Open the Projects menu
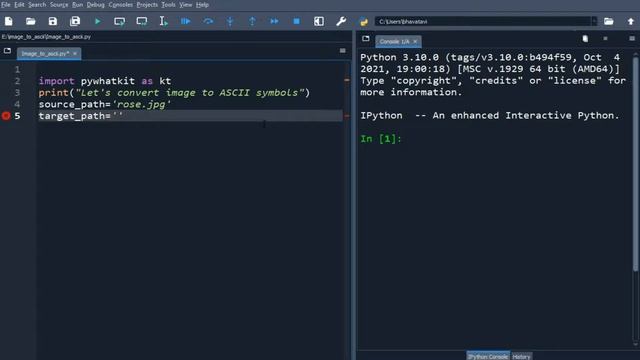The image size is (640, 360). (147, 5)
